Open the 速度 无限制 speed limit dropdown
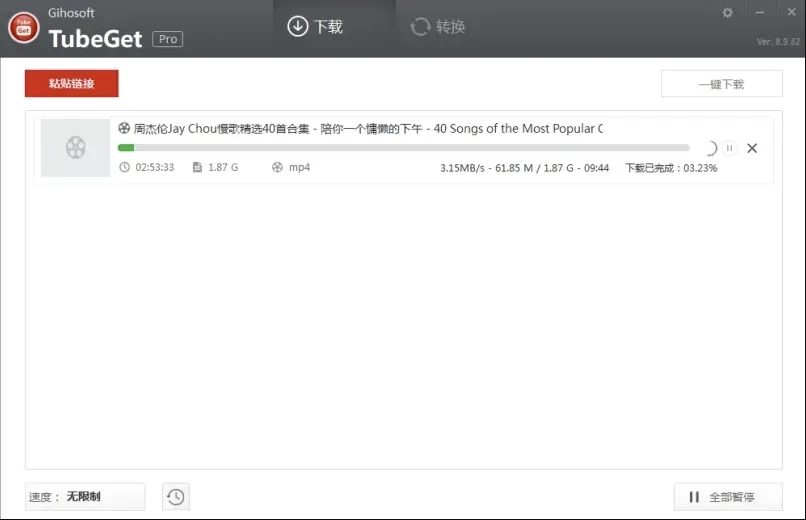 (85, 497)
